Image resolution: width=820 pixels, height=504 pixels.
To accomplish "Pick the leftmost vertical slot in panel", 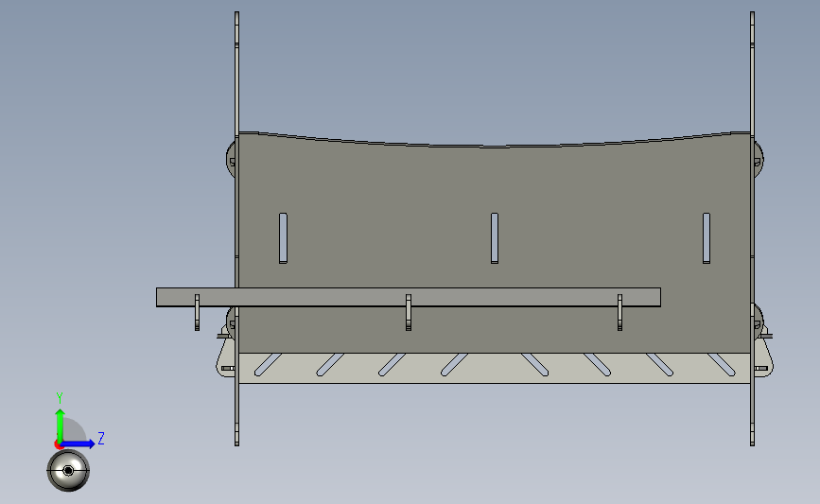I will point(283,238).
